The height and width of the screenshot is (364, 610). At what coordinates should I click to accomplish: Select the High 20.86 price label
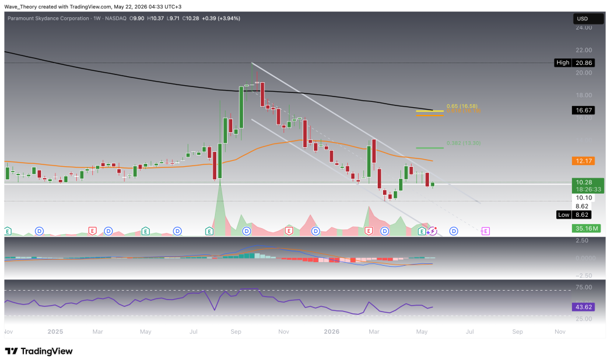point(574,63)
